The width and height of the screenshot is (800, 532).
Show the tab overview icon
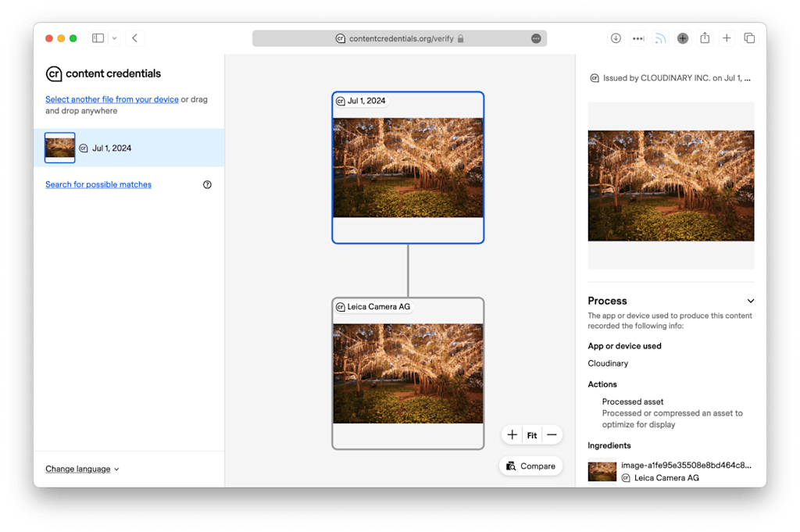(x=749, y=38)
